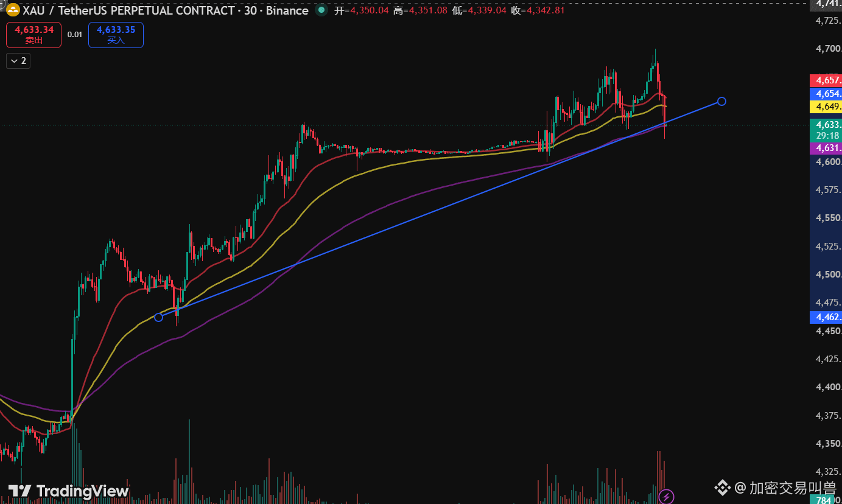842x504 pixels.
Task: Click the close value 收=4,342.81
Action: tap(538, 10)
